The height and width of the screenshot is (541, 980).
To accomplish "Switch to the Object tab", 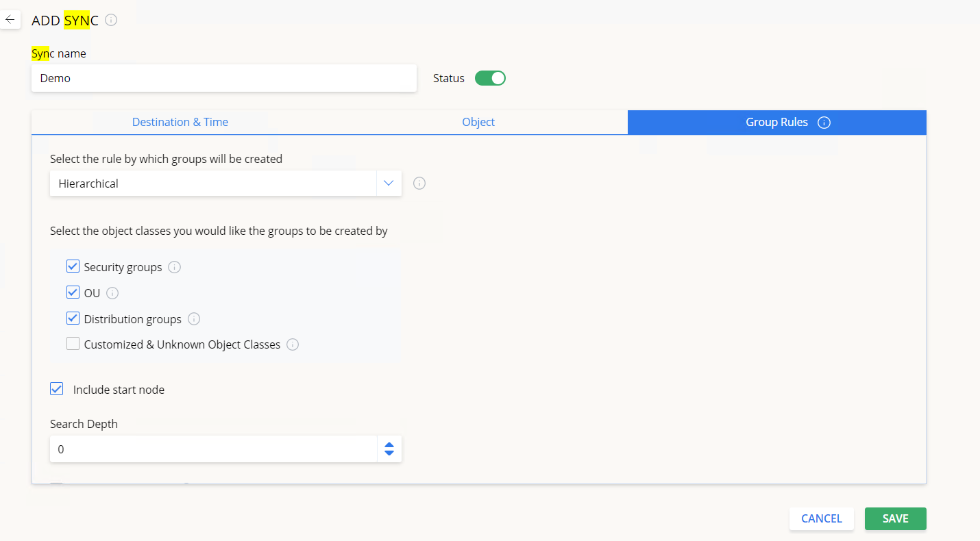I will click(x=478, y=123).
